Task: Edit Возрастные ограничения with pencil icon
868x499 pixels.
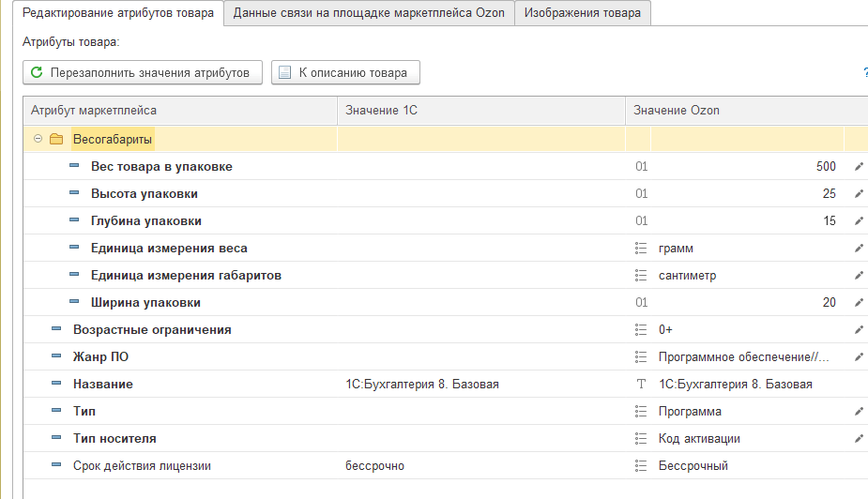Action: click(859, 330)
